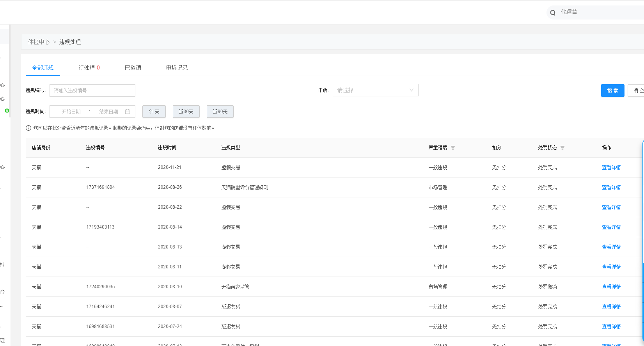This screenshot has width=644, height=346.
Task: Click the 结束日期 field
Action: point(108,112)
